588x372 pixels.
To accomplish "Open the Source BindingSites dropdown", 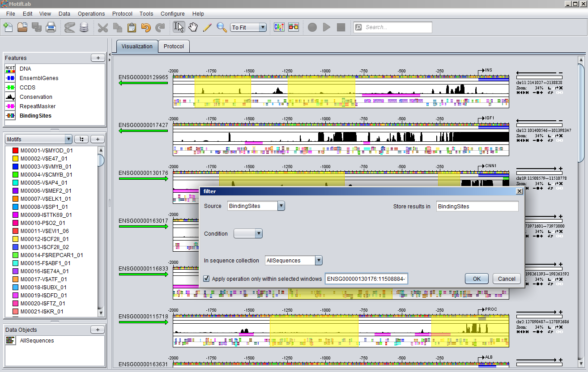I will point(281,206).
